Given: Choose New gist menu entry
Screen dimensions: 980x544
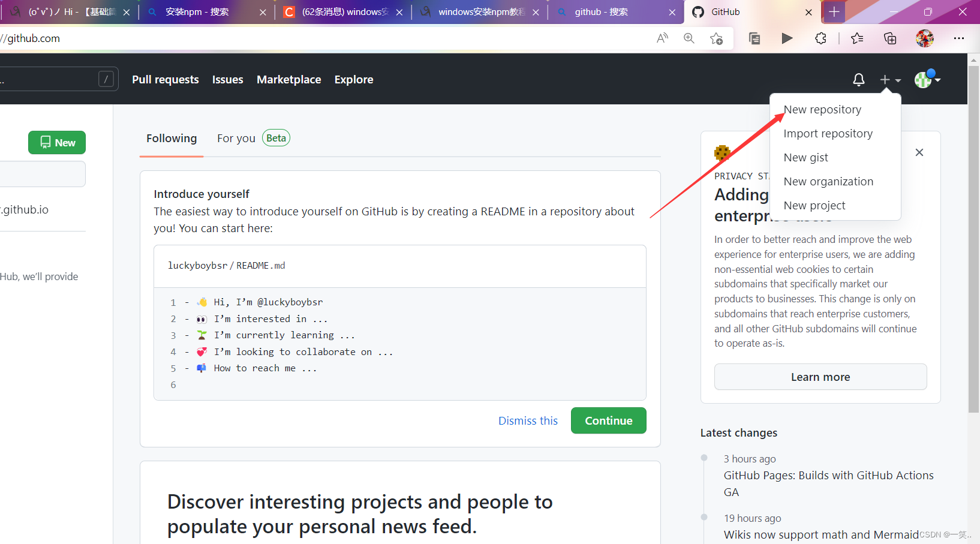Looking at the screenshot, I should [805, 157].
